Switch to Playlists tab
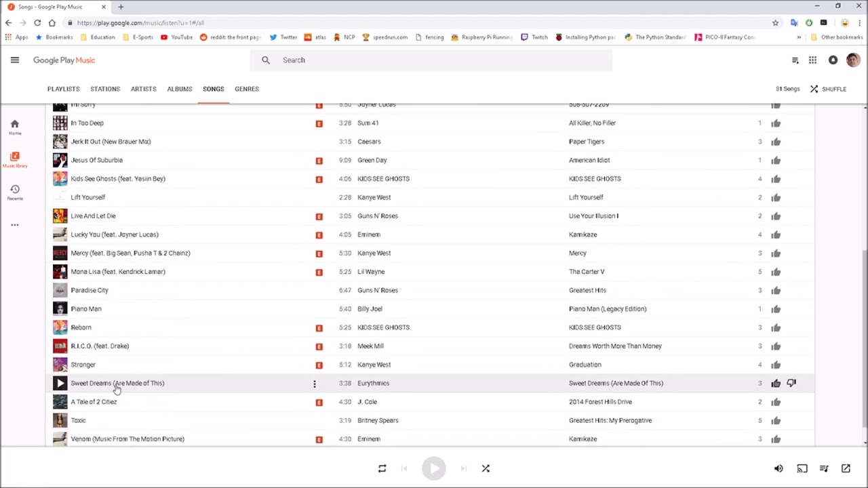 point(64,89)
